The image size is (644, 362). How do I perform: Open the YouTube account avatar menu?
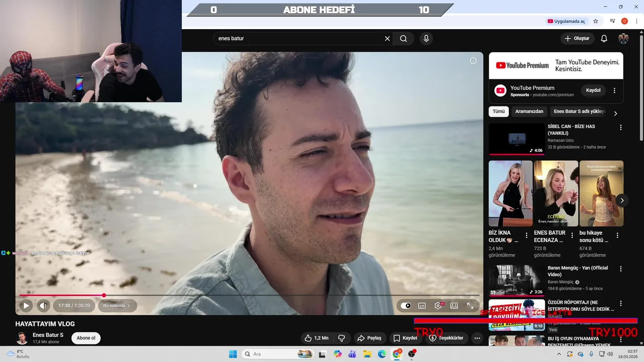pyautogui.click(x=623, y=38)
